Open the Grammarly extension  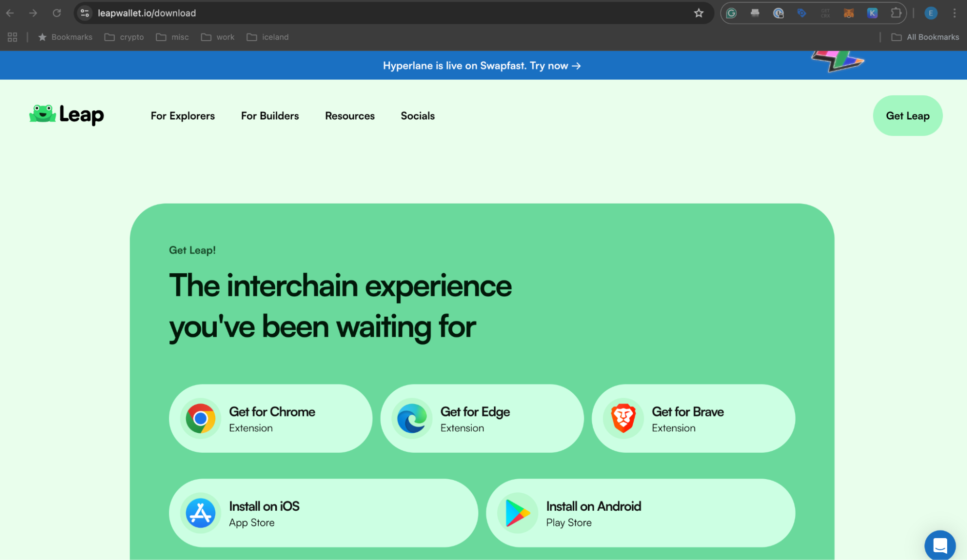[731, 13]
